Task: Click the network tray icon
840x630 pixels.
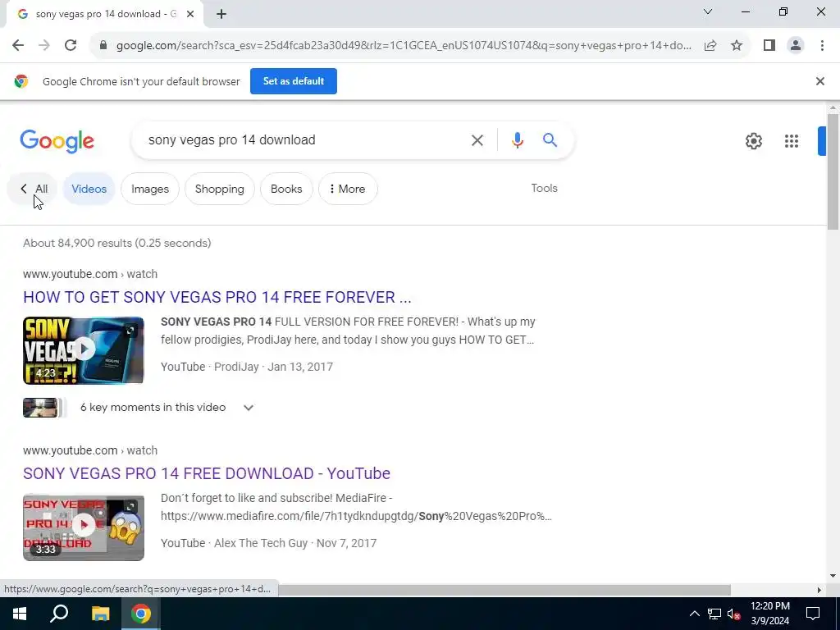Action: [x=714, y=614]
